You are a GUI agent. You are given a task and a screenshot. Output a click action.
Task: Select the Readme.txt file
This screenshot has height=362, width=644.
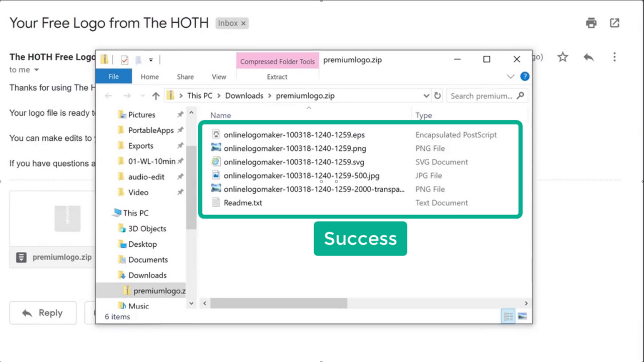pos(243,203)
